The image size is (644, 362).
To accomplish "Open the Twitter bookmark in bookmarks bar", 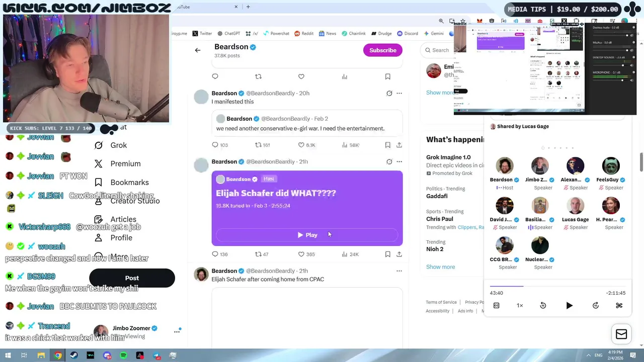I will (x=202, y=34).
